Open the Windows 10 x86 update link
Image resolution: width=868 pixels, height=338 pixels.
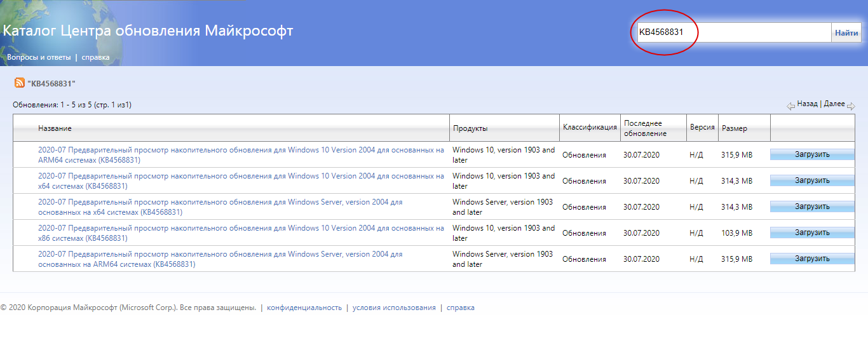(x=241, y=233)
